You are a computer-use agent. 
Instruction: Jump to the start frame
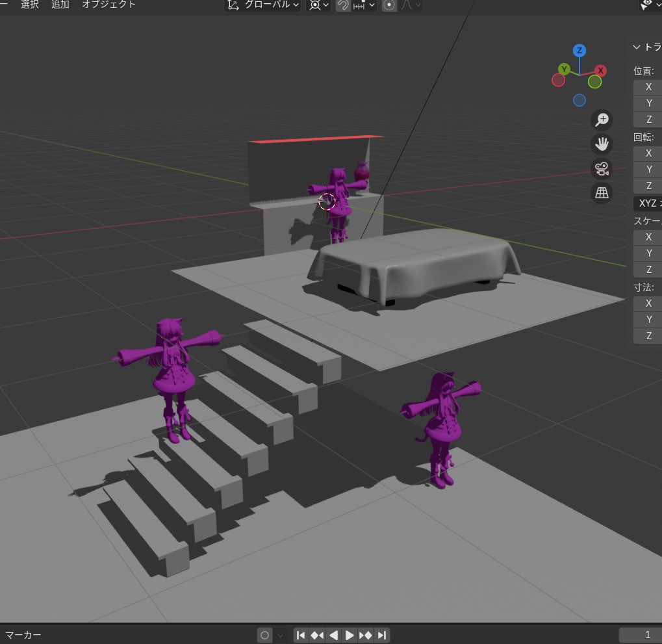coord(301,635)
